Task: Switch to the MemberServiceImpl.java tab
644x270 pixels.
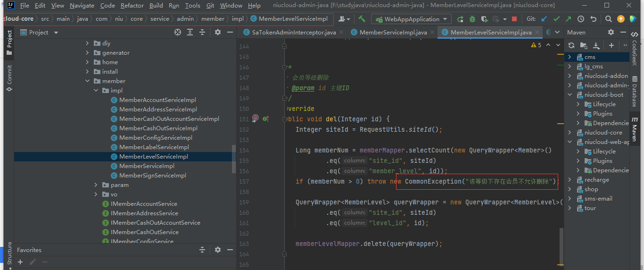Action: tap(392, 33)
